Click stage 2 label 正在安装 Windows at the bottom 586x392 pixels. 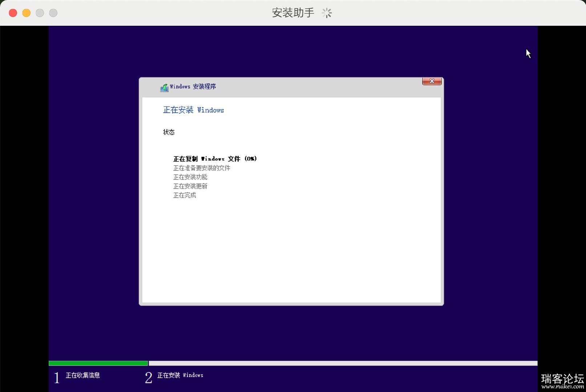[x=180, y=375]
